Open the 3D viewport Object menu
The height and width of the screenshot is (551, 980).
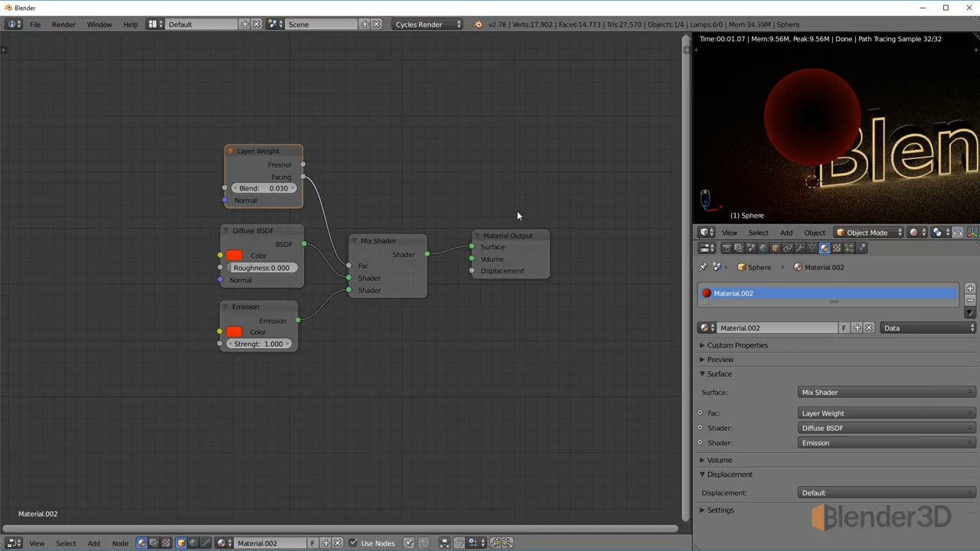(815, 233)
